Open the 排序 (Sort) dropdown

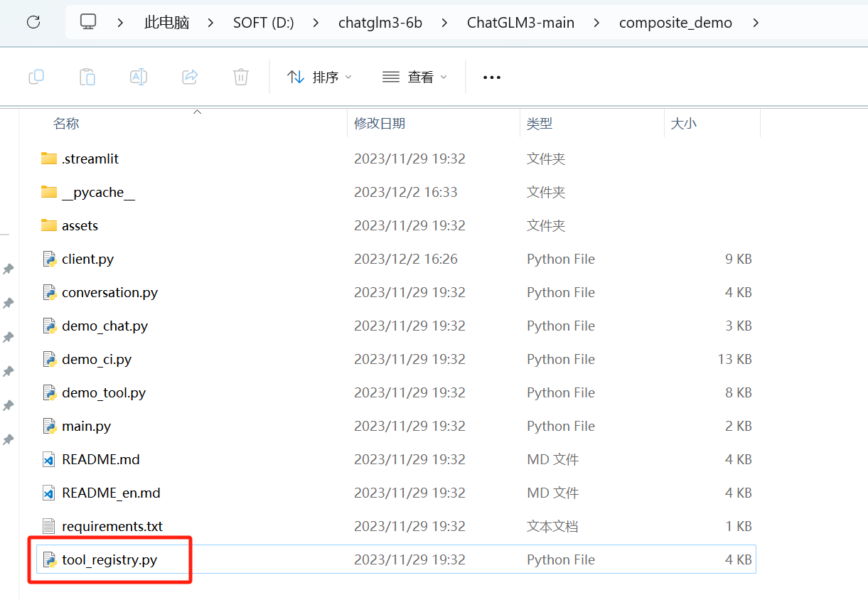pos(320,77)
